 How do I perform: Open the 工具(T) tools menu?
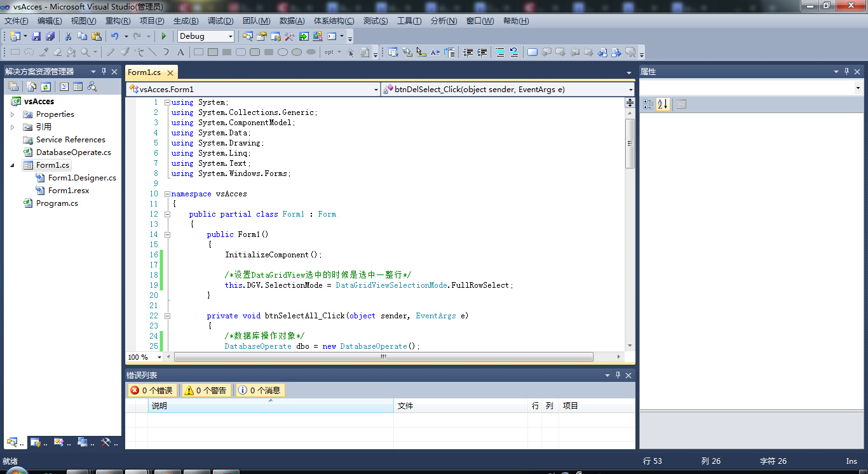[409, 21]
